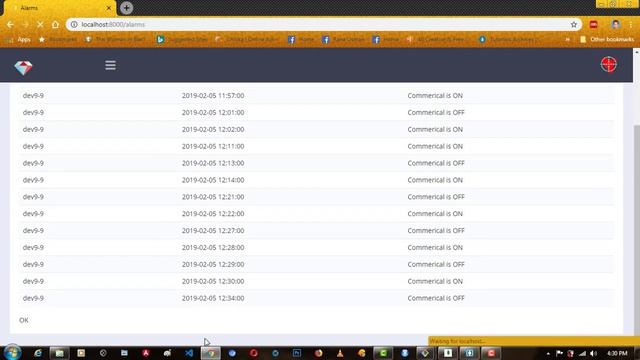Select the 12:02:00 row's 'Commerical is ON'

[435, 129]
